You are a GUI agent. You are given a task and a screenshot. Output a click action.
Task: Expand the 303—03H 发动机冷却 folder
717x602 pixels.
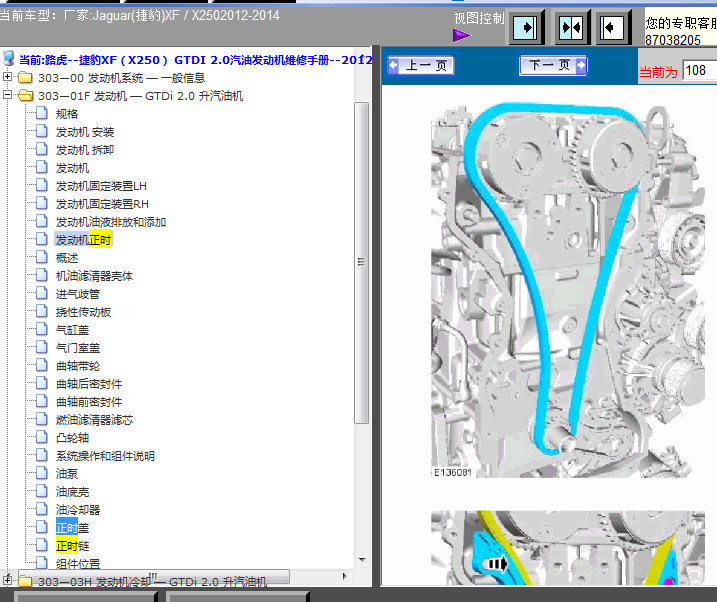point(7,580)
